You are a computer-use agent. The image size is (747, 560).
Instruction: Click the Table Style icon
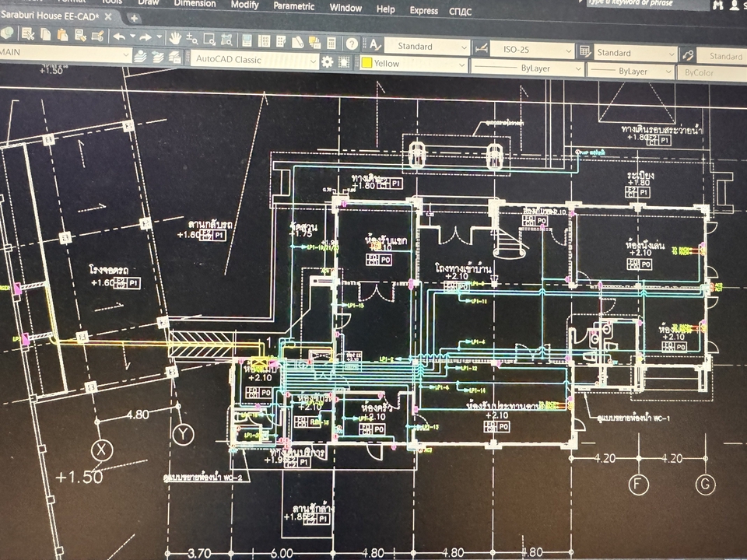pos(584,51)
